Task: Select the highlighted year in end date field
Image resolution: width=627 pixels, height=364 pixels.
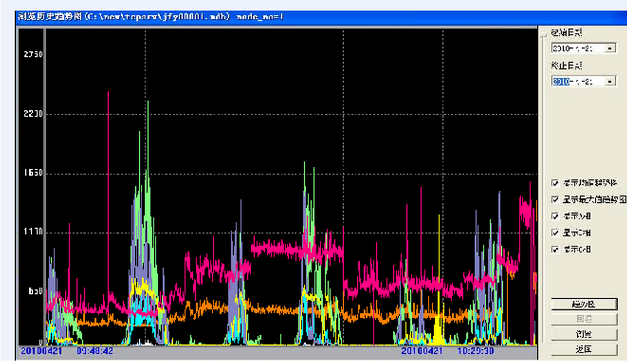Action: 561,82
